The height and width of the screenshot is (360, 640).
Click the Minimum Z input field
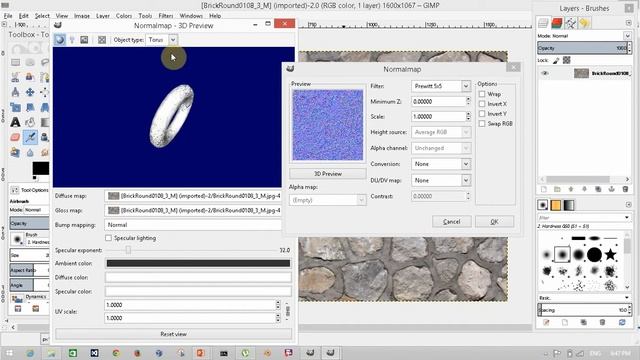pyautogui.click(x=438, y=101)
